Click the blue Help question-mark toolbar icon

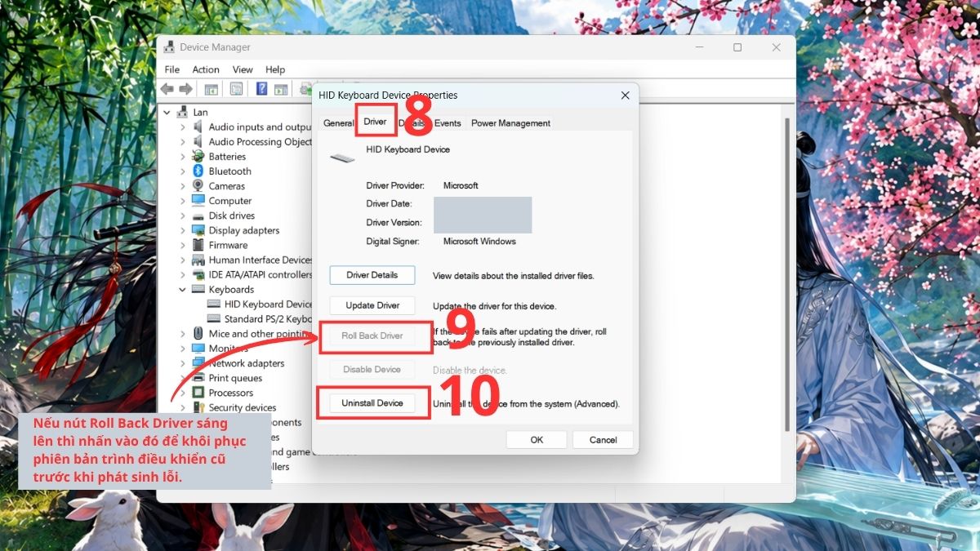tap(262, 89)
